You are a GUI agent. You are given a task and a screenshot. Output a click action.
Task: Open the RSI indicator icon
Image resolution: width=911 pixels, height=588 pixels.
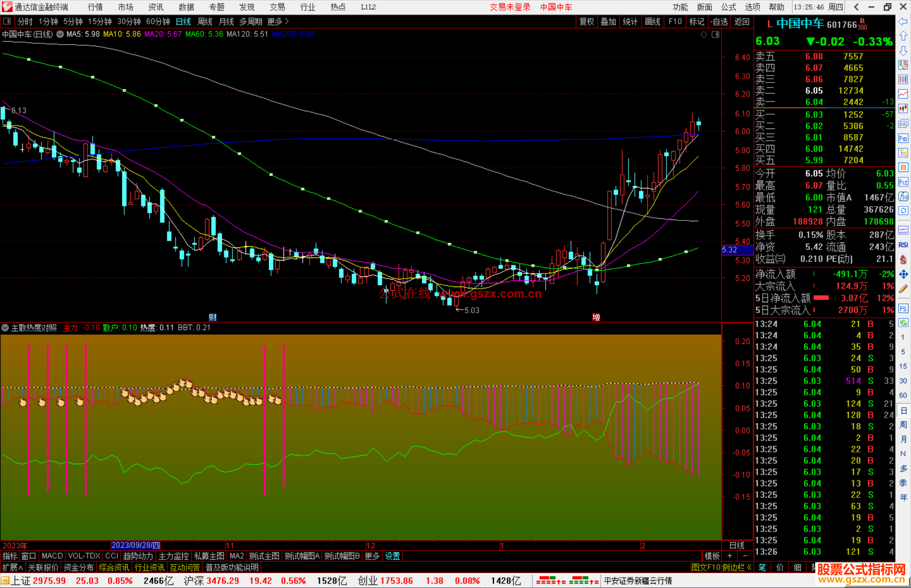coord(903,245)
